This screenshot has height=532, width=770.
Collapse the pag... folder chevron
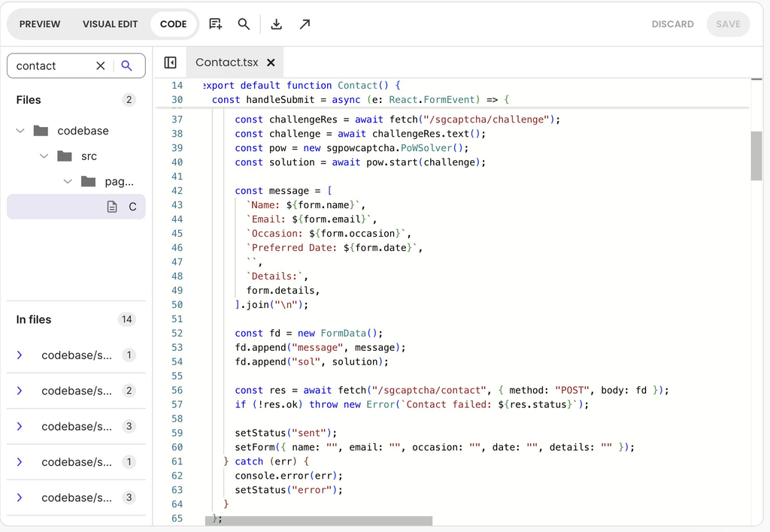(x=68, y=182)
